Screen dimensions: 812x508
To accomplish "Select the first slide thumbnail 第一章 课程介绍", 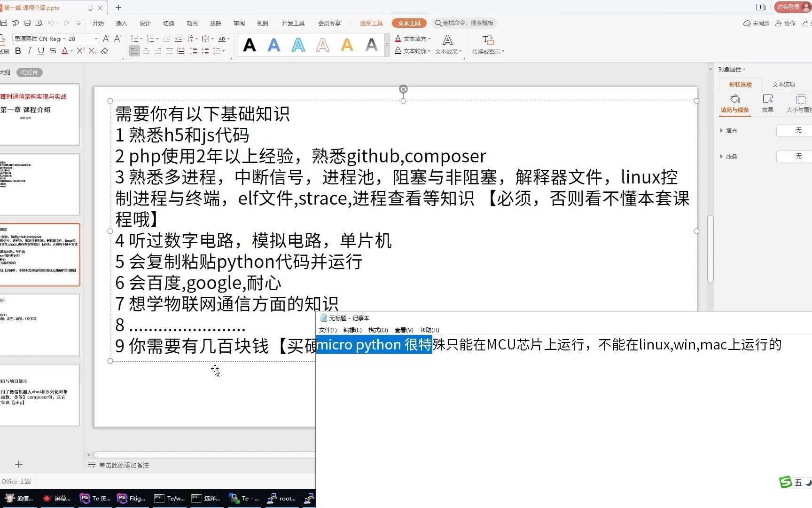I will tap(39, 114).
